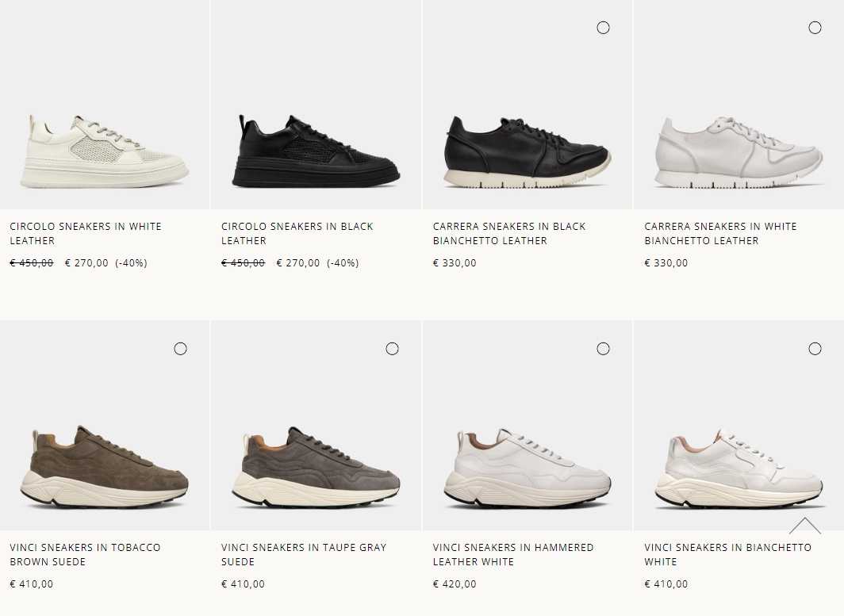
Task: Click circle icon on Vinci Hammered Leather card
Action: click(603, 349)
